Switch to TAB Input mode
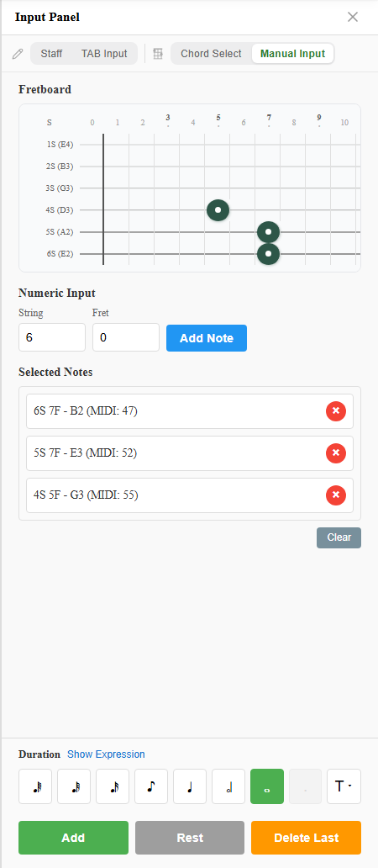The image size is (378, 868). pos(104,54)
